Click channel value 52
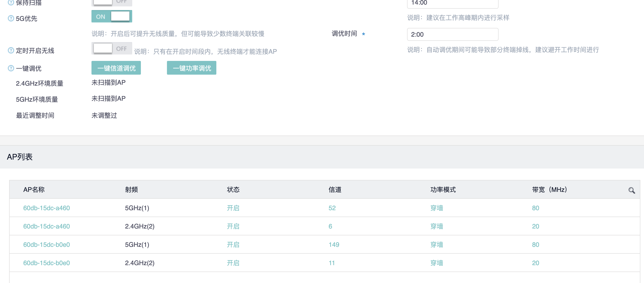 (332, 208)
